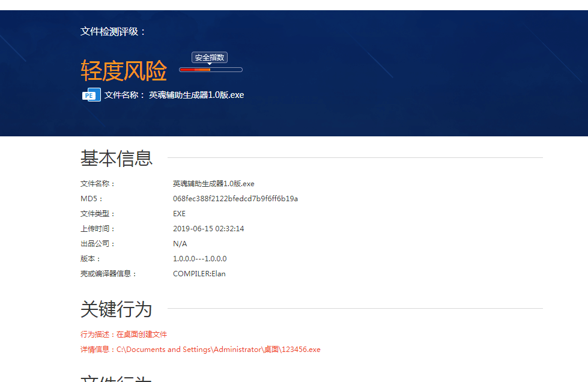Click the 壳或编译器信息 field label

[109, 274]
